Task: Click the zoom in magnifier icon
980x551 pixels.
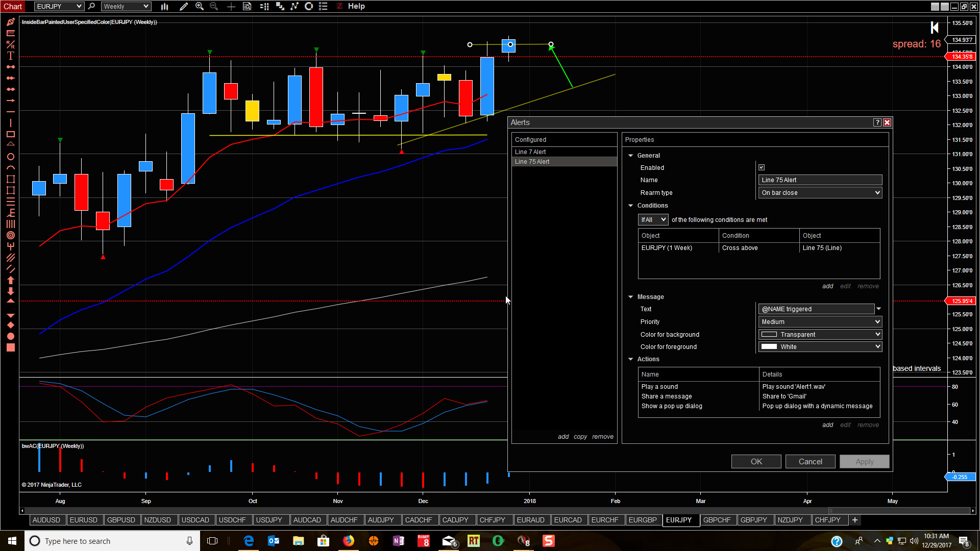Action: 200,7
